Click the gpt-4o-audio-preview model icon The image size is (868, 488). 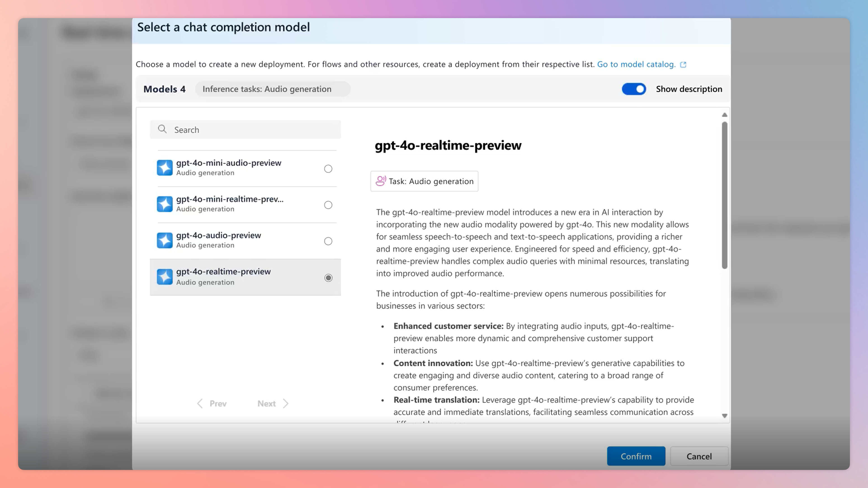(x=164, y=240)
